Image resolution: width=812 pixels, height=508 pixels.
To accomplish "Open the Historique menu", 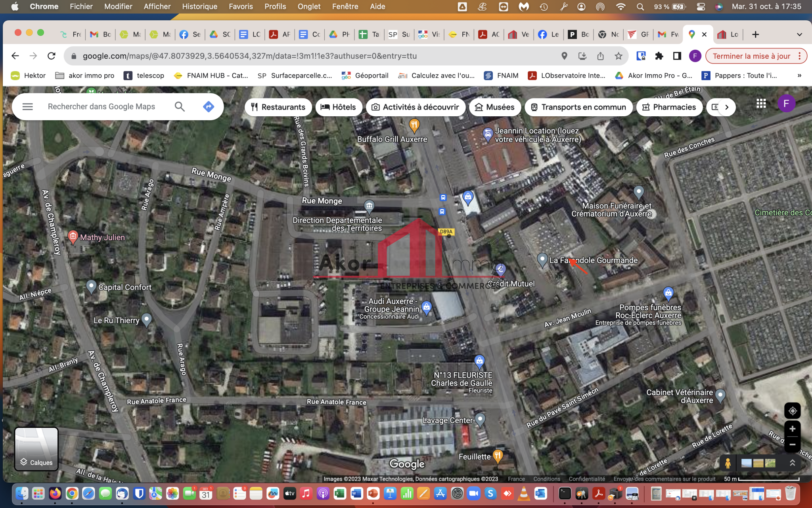I will (x=199, y=6).
